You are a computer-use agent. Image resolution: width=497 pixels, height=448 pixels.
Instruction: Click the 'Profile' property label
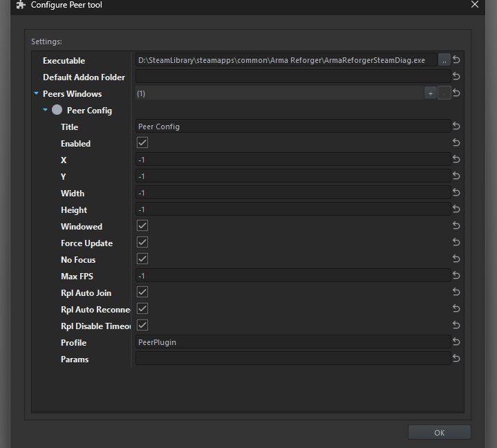tap(73, 342)
